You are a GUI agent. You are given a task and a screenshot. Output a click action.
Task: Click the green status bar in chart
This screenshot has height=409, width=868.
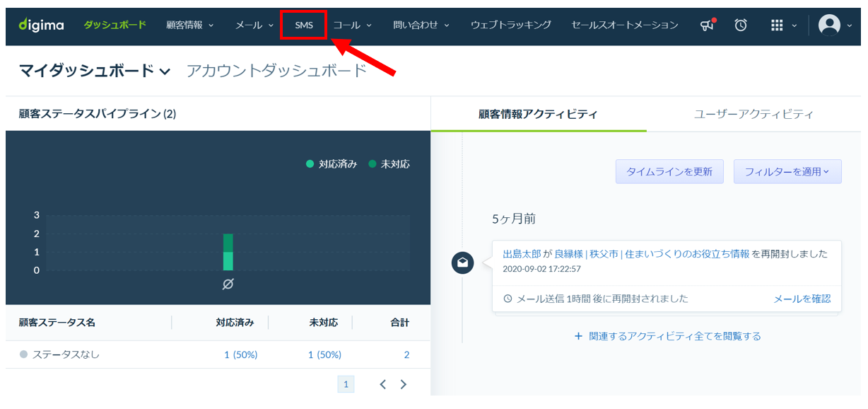point(228,252)
